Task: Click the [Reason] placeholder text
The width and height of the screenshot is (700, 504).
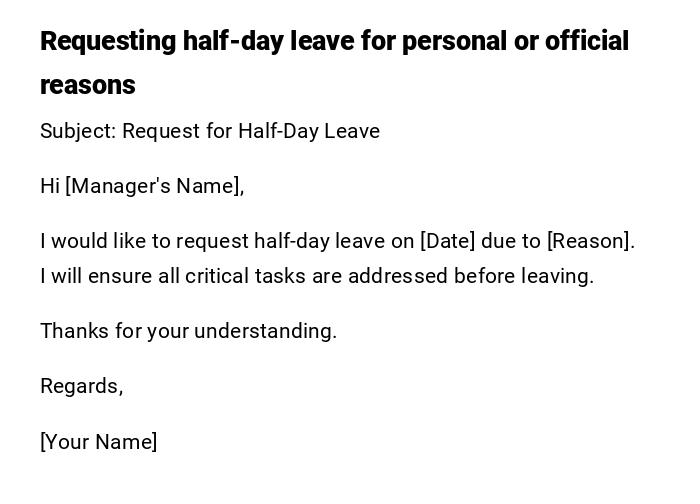Action: pyautogui.click(x=589, y=241)
